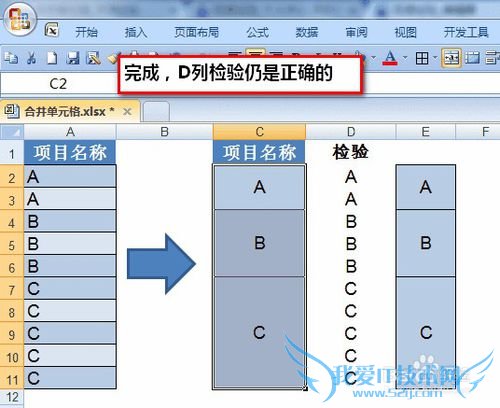Open the 开发工具 ribbon tab
The image size is (500, 408).
pyautogui.click(x=466, y=32)
